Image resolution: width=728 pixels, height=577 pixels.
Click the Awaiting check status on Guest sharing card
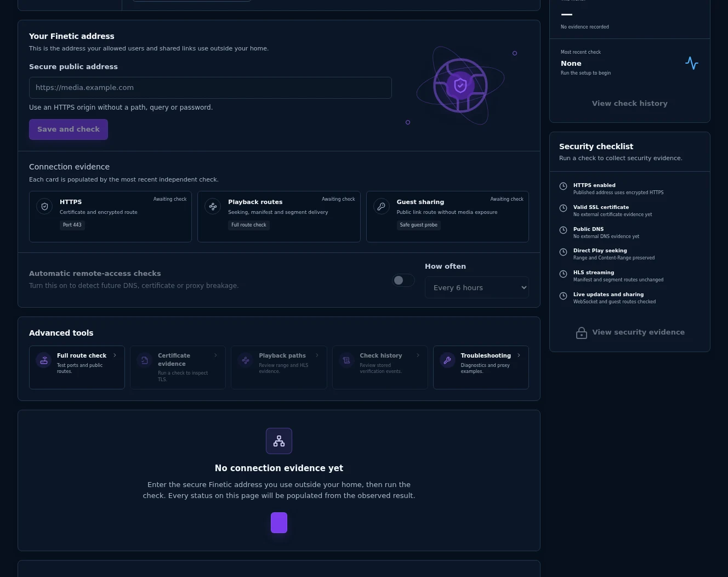507,199
